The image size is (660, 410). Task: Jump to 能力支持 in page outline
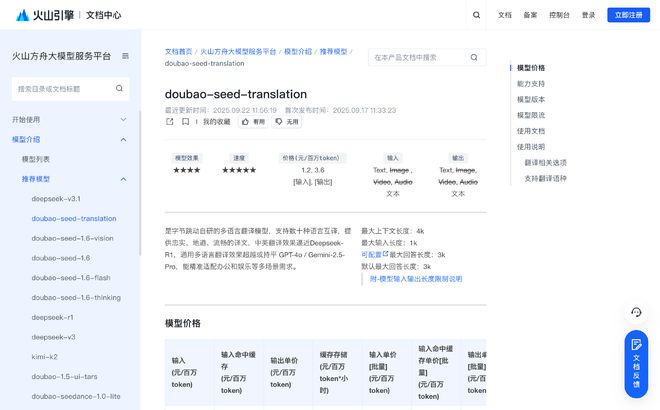[x=531, y=84]
